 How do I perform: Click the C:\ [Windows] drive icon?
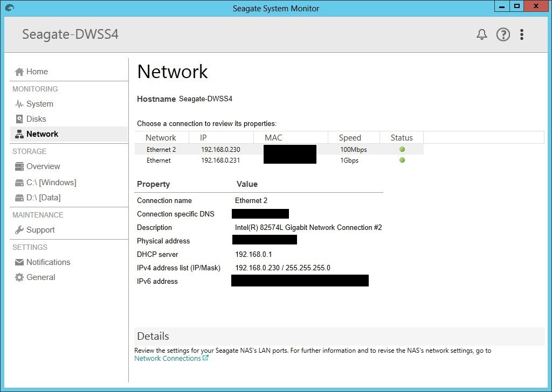pos(19,183)
